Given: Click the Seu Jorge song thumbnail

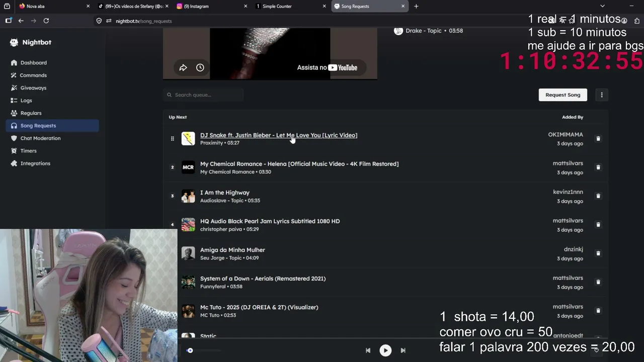Looking at the screenshot, I should 188,253.
